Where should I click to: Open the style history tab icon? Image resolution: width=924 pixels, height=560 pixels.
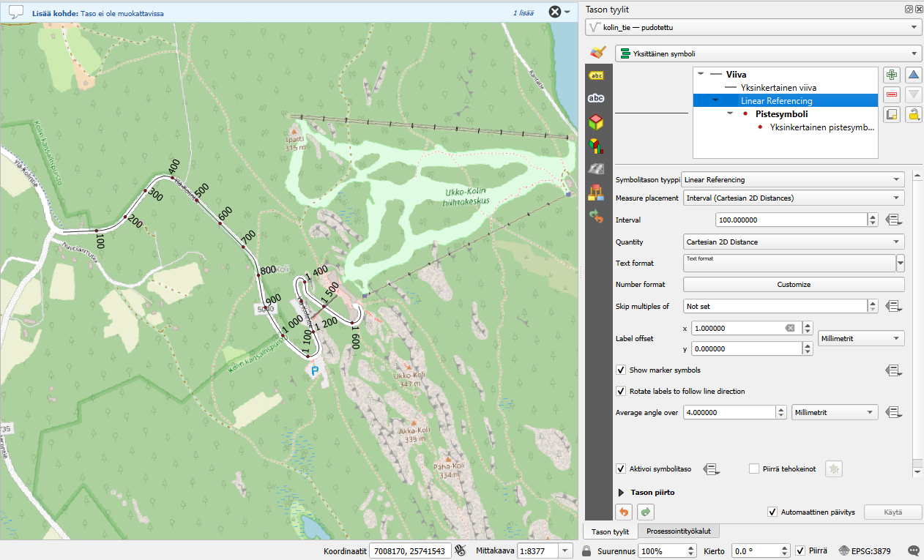[597, 216]
